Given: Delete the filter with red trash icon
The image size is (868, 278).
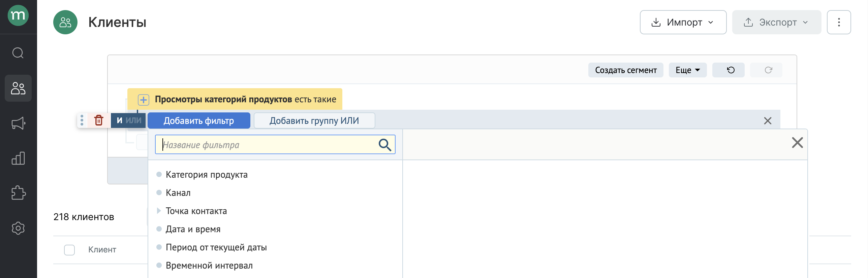Looking at the screenshot, I should pyautogui.click(x=99, y=120).
